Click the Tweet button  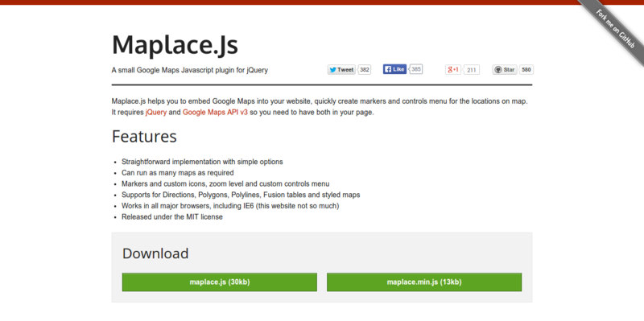click(341, 70)
